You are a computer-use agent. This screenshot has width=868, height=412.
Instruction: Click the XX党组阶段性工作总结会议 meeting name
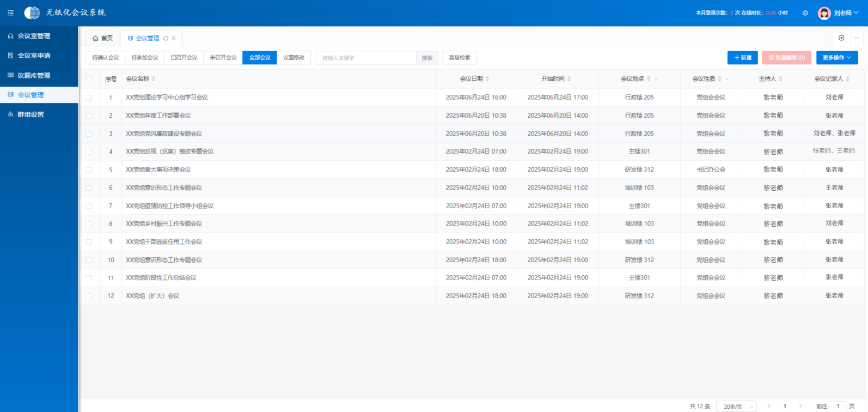click(161, 278)
